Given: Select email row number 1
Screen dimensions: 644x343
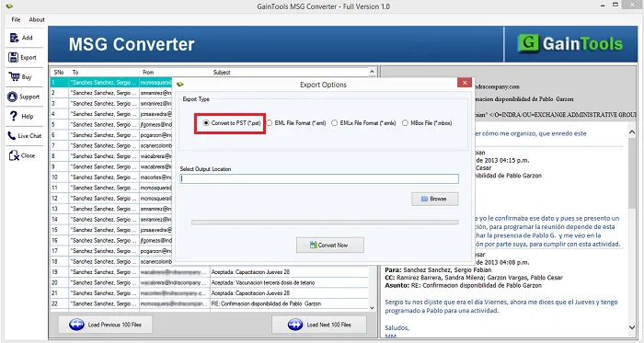Looking at the screenshot, I should pos(111,83).
